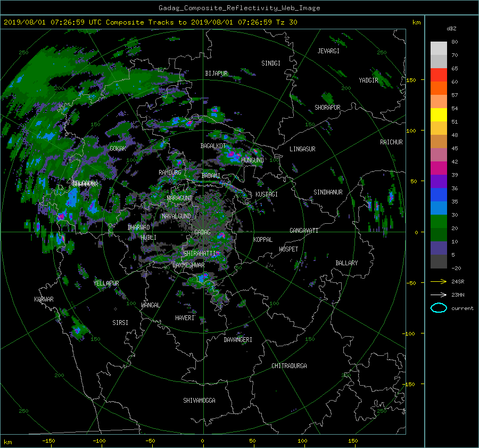Viewport: 479px width, 448px height.
Task: Click the RAMDURG city label
Action: 170,173
